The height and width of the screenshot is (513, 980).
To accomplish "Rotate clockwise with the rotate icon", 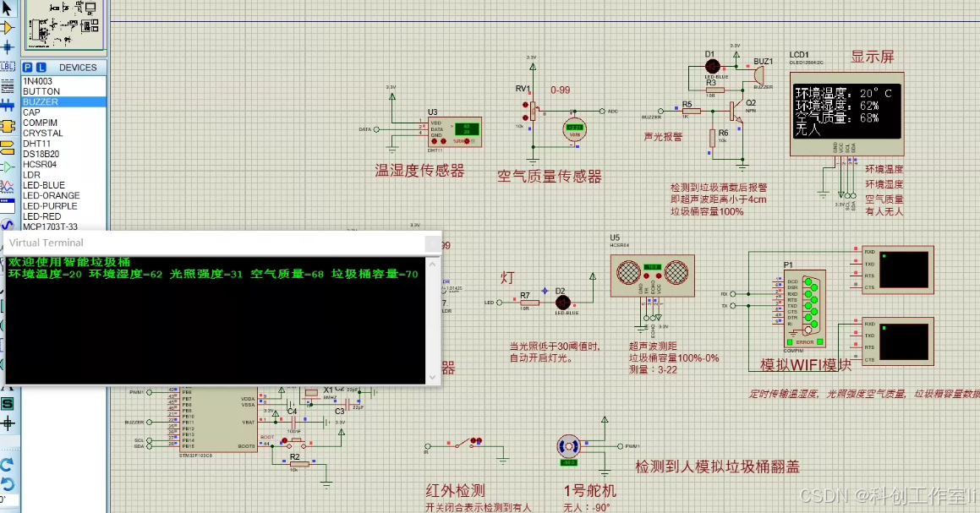I will coord(7,465).
